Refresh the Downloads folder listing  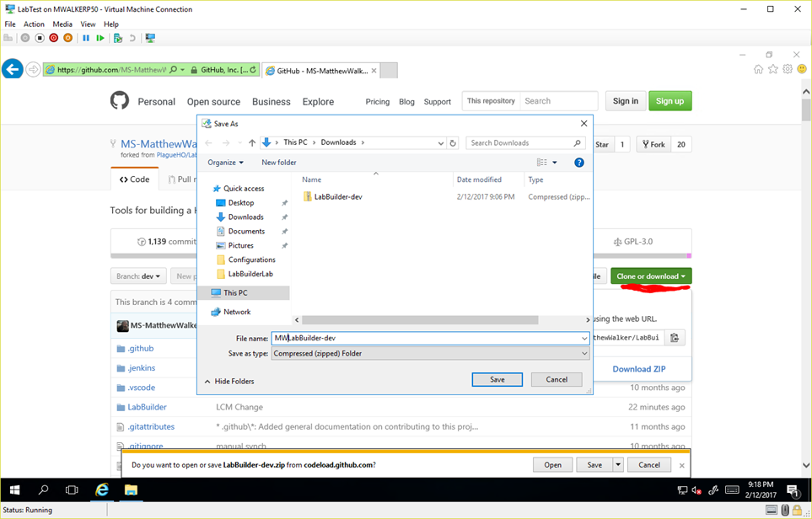[453, 143]
